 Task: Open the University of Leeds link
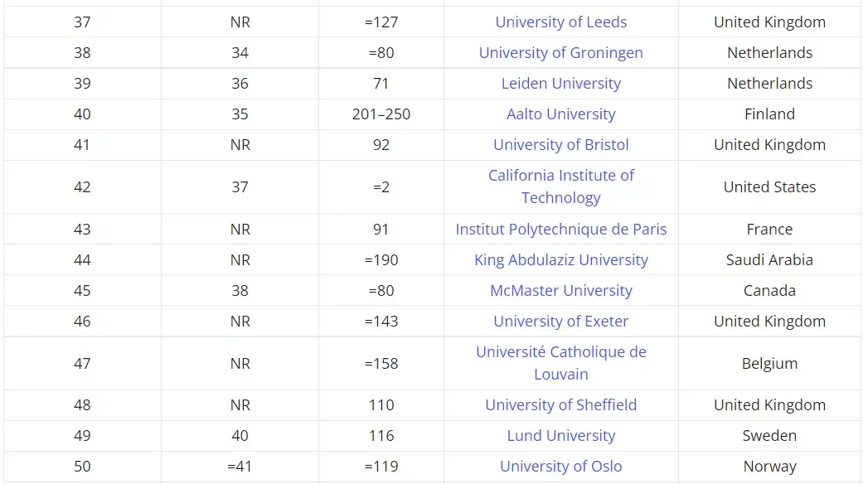(560, 22)
